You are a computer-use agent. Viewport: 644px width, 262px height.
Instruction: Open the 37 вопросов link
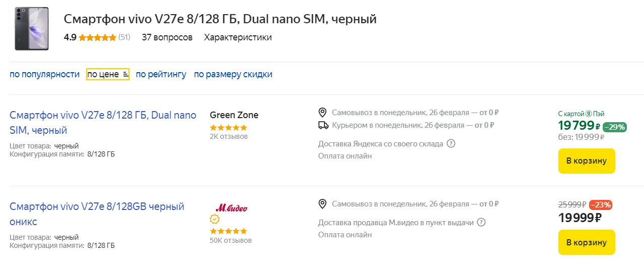pyautogui.click(x=167, y=37)
